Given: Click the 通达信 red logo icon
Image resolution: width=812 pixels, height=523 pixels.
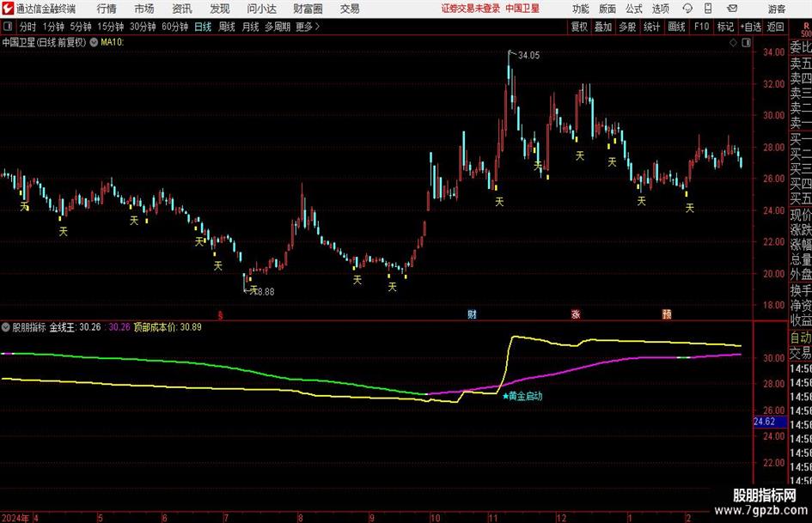Looking at the screenshot, I should (8, 9).
